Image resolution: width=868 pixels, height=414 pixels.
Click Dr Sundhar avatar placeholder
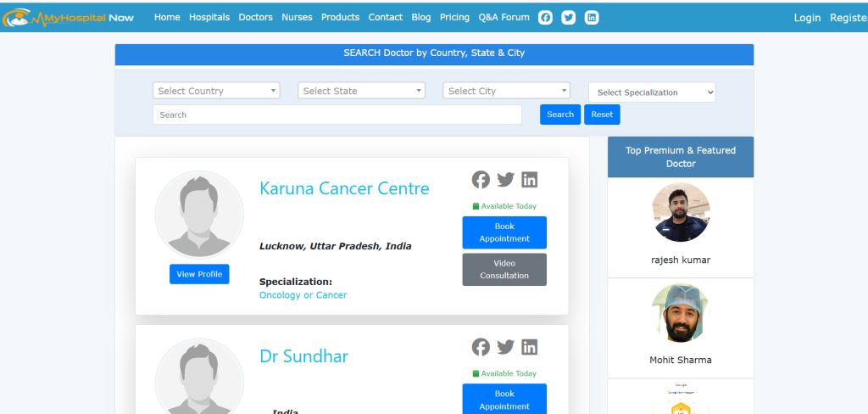click(199, 377)
